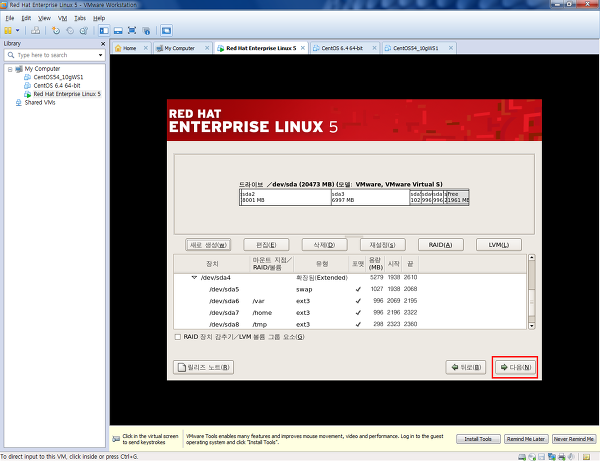
Task: Open the View menu
Action: click(44, 18)
